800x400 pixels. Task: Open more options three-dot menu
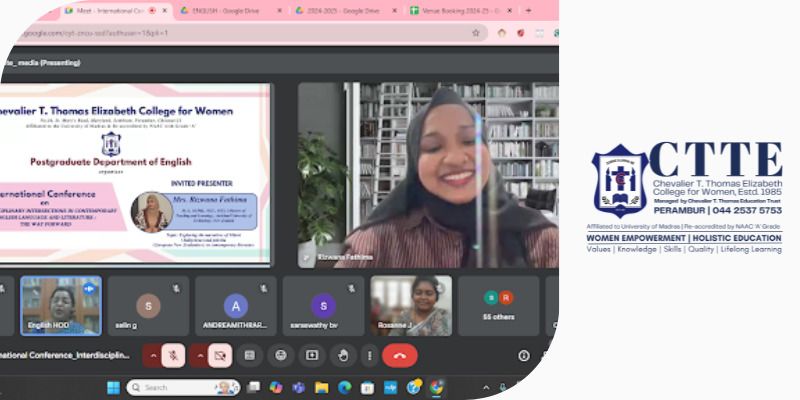coord(369,356)
